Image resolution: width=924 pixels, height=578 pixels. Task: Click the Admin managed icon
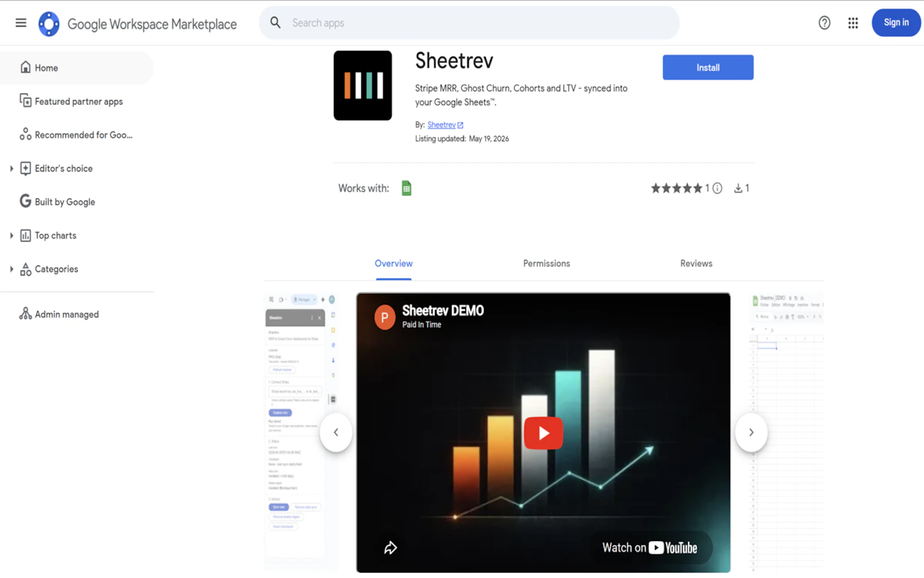click(x=25, y=313)
